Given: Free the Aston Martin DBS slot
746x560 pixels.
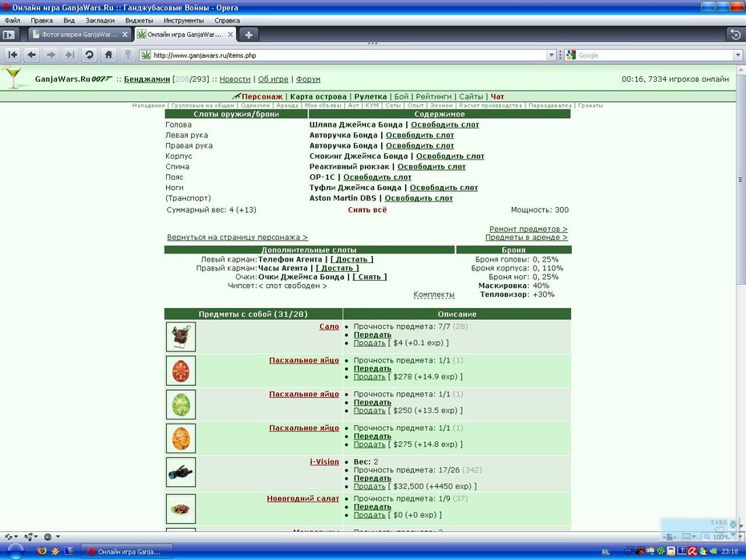Looking at the screenshot, I should 419,198.
